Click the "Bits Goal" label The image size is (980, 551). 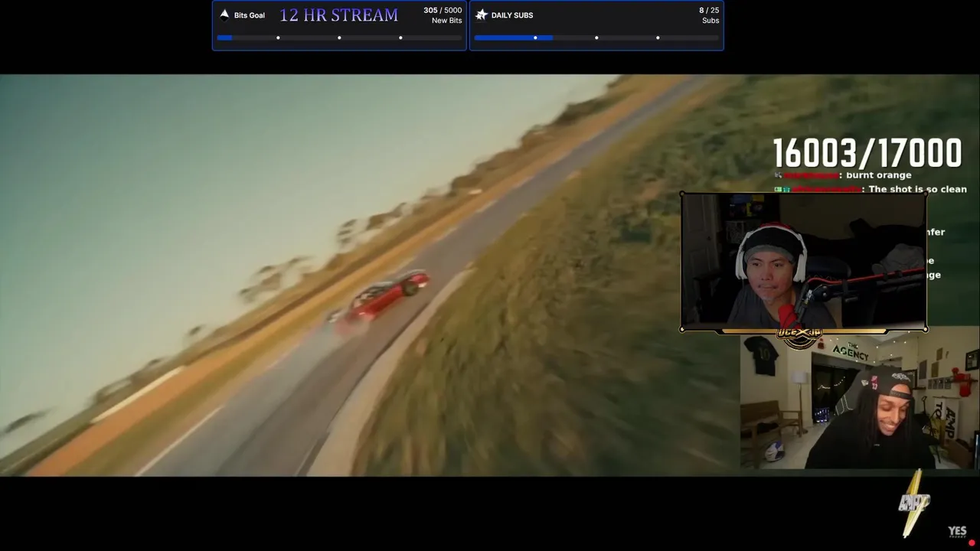(x=250, y=15)
